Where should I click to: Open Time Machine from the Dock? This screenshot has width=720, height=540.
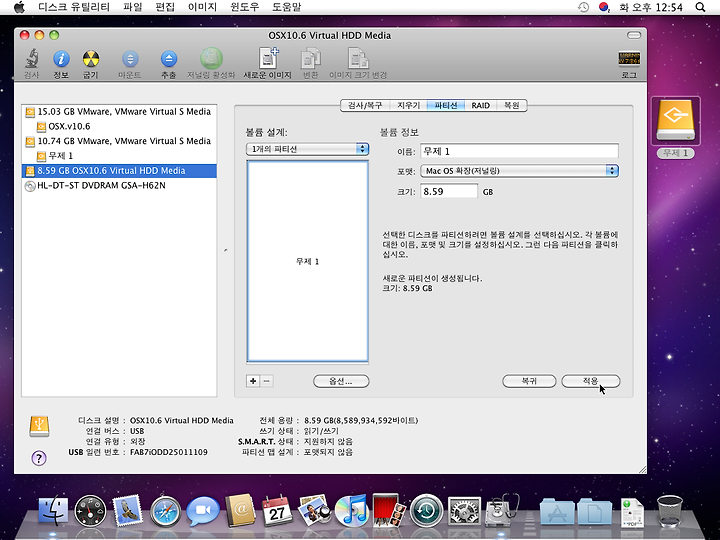coord(426,511)
